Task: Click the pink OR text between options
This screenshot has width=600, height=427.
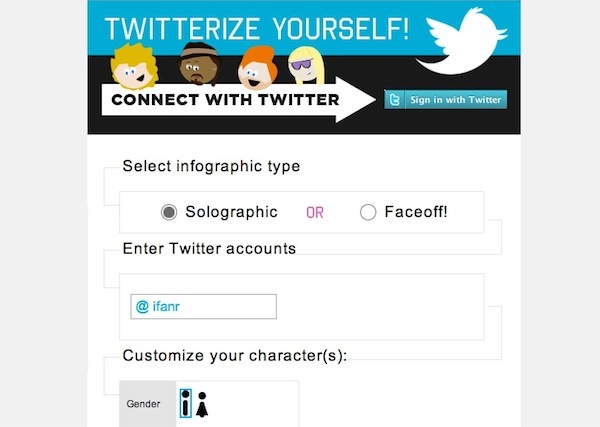Action: pos(315,213)
